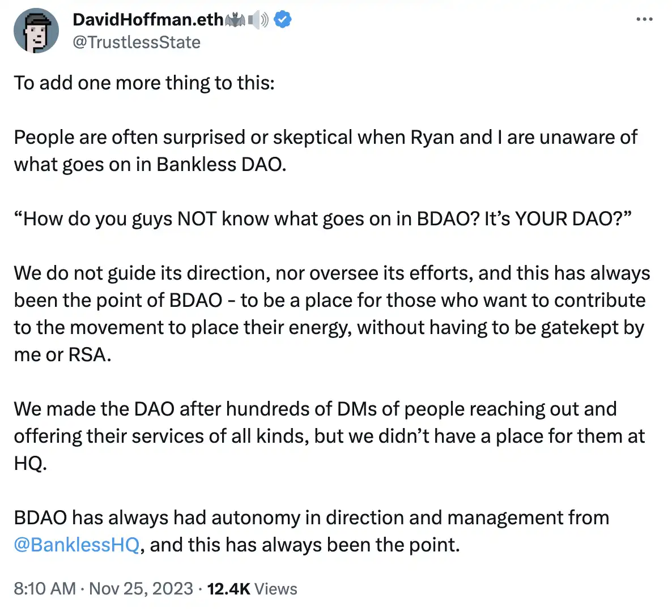Click the Nov 25, 2023 date
672x616 pixels.
click(x=141, y=589)
